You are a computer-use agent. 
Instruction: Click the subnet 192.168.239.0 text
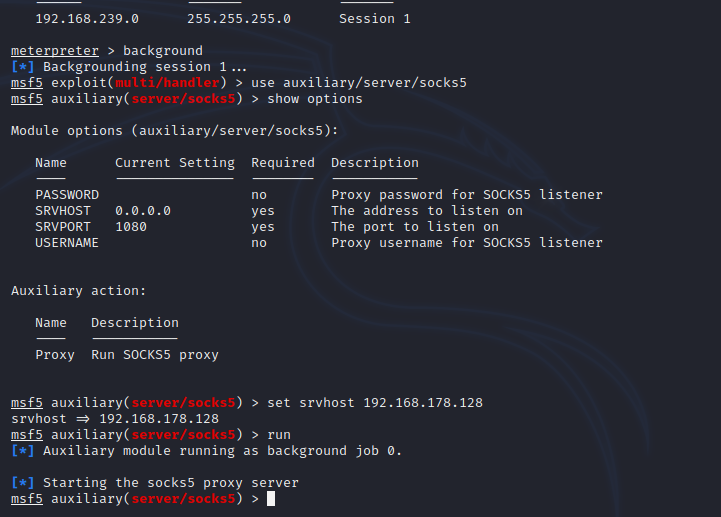[x=87, y=19]
